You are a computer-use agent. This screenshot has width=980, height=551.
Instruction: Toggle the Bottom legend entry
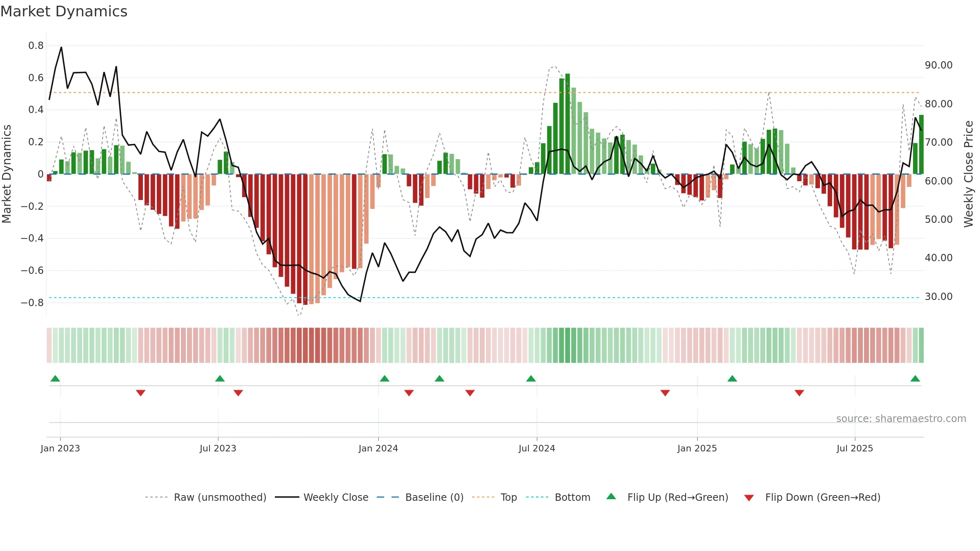[x=558, y=497]
